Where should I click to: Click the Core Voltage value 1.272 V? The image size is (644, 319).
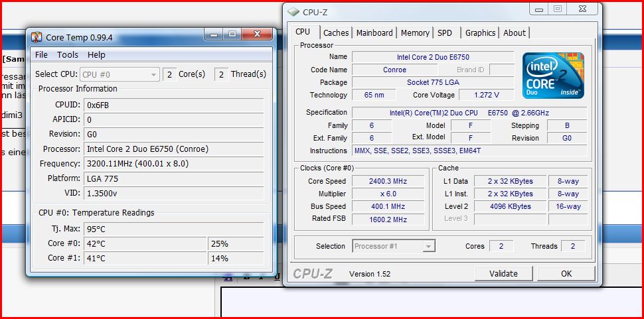pyautogui.click(x=486, y=95)
